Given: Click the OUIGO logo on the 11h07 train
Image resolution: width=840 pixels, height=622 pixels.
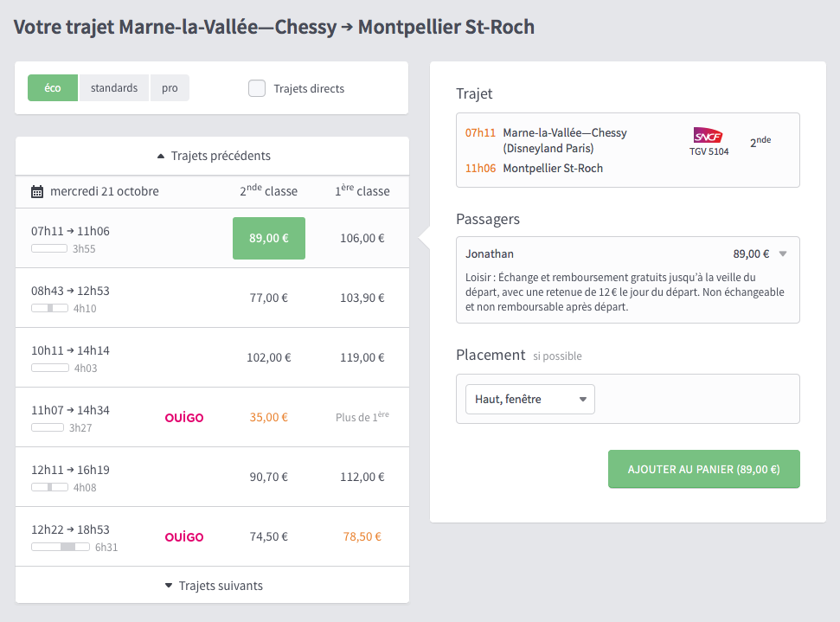Looking at the screenshot, I should click(183, 416).
